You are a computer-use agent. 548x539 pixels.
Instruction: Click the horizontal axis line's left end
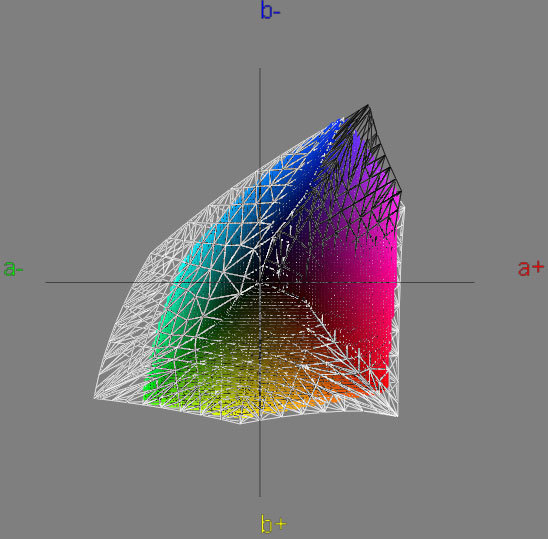pyautogui.click(x=46, y=282)
